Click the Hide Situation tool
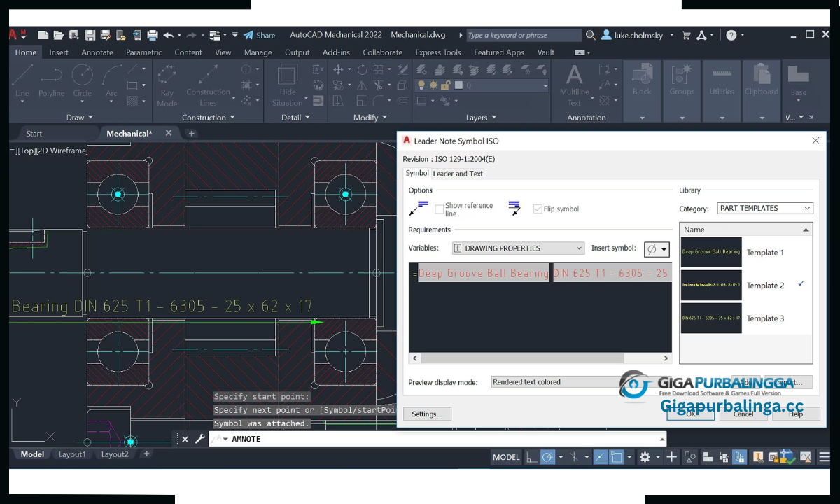The width and height of the screenshot is (840, 504). pyautogui.click(x=288, y=84)
